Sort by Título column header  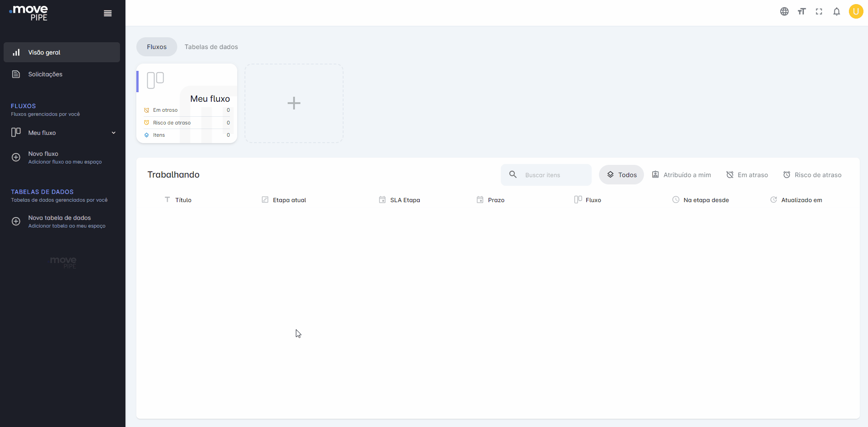pos(183,200)
